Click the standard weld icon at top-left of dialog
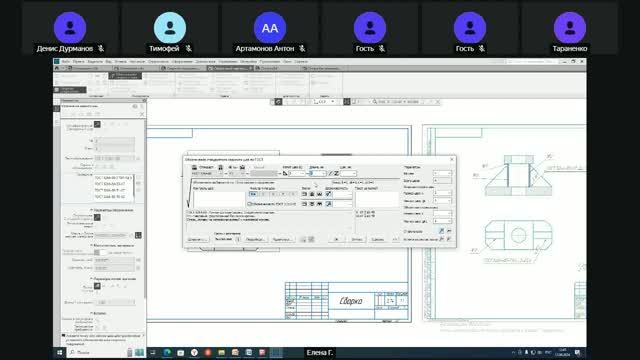The height and width of the screenshot is (360, 640). pyautogui.click(x=194, y=167)
